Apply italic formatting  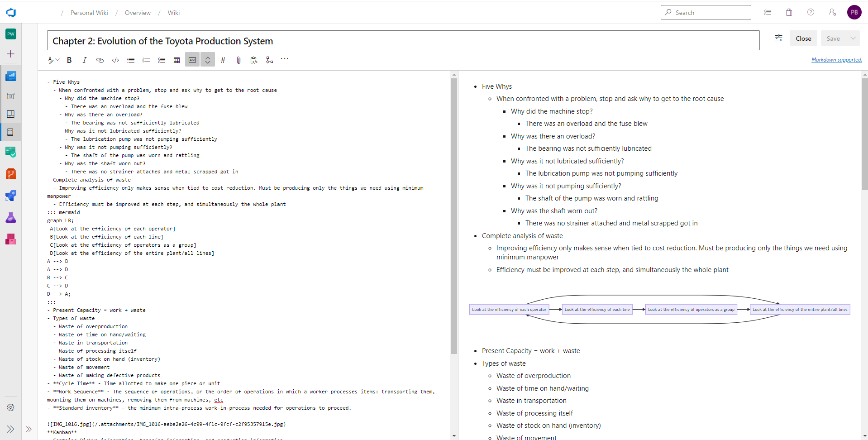(x=85, y=60)
